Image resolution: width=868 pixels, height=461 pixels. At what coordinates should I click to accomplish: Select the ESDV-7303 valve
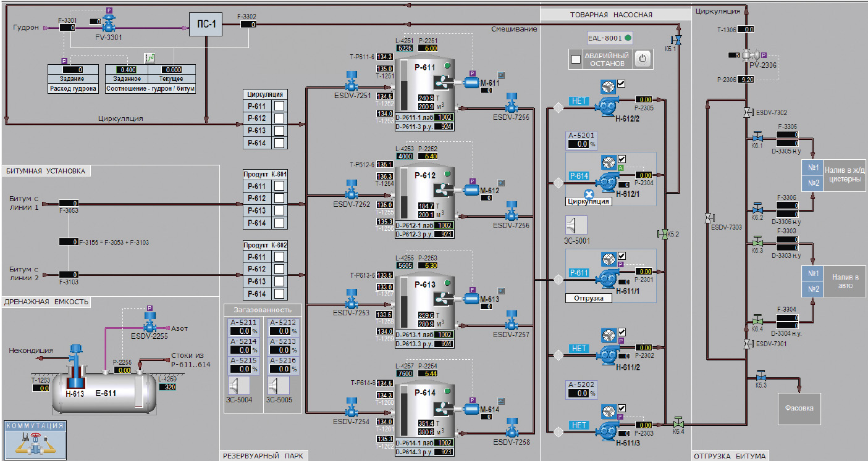point(709,218)
